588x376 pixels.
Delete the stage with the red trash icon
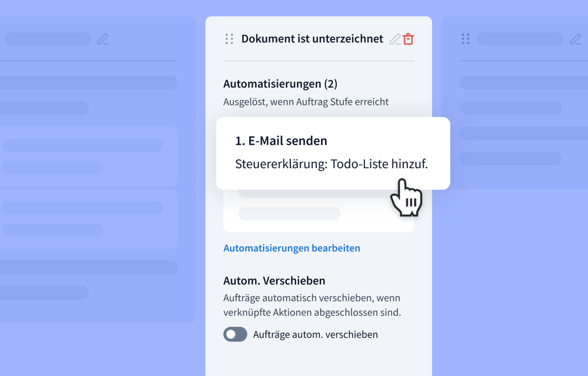coord(408,39)
